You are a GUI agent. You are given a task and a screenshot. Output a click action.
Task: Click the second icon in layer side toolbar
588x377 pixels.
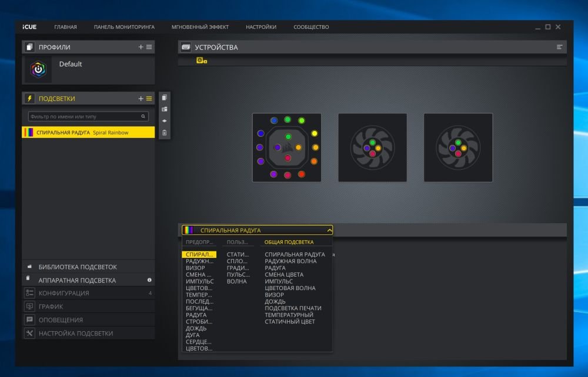coord(164,109)
